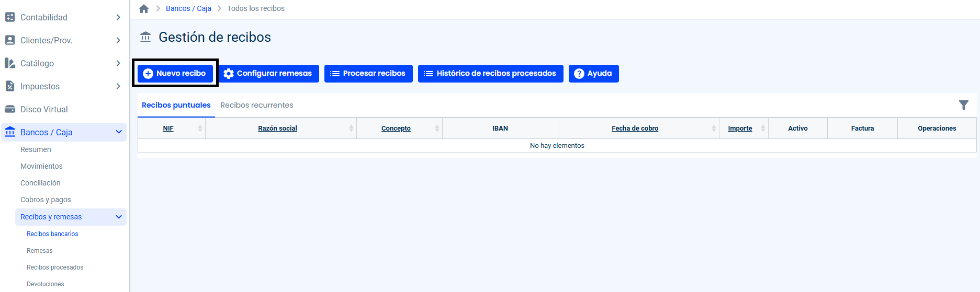Click the Factura column header

(x=862, y=129)
